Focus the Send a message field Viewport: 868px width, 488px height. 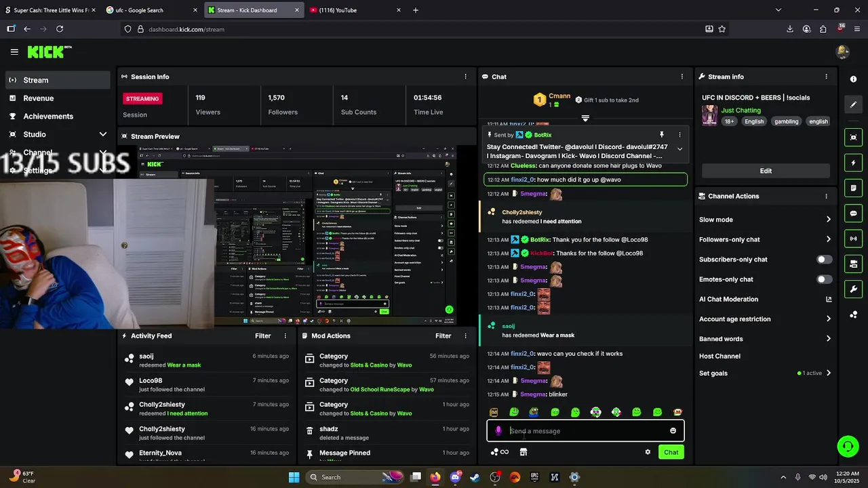click(x=585, y=431)
